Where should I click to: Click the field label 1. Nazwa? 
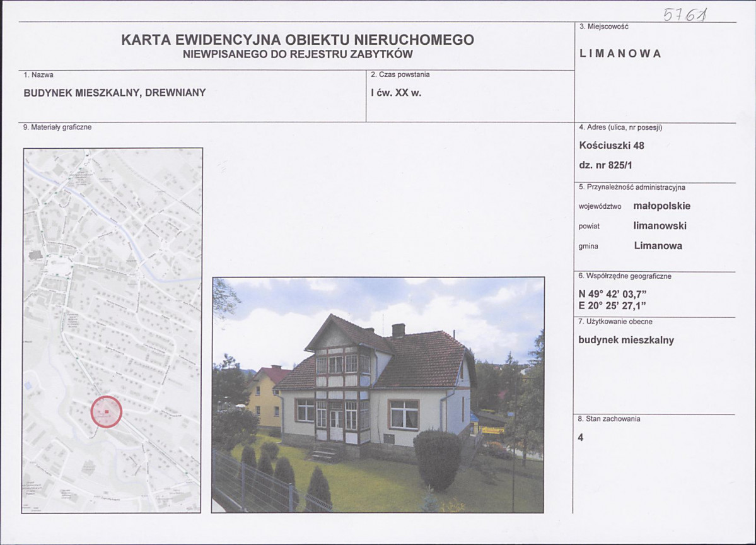pos(38,75)
